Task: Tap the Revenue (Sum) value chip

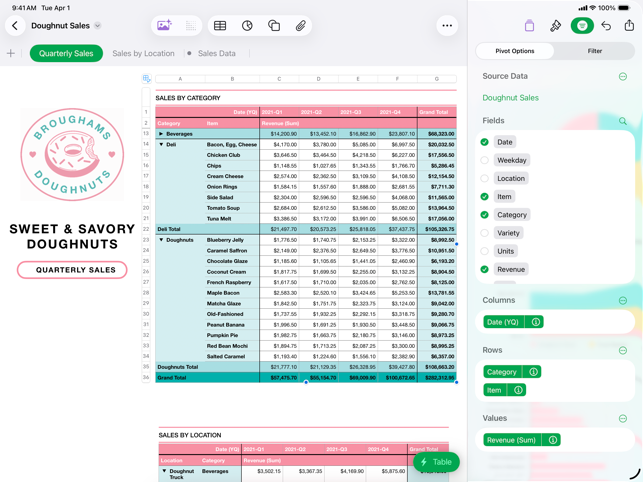Action: pos(511,440)
